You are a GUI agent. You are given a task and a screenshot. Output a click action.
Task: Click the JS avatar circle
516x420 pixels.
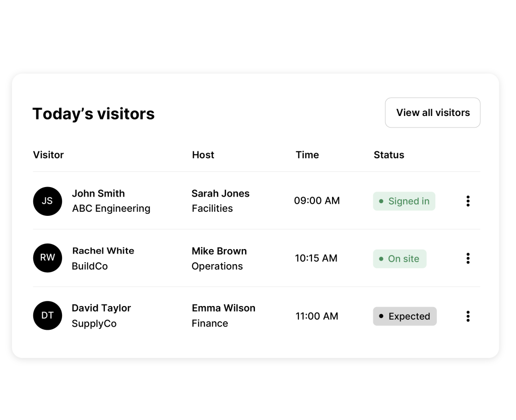point(47,201)
